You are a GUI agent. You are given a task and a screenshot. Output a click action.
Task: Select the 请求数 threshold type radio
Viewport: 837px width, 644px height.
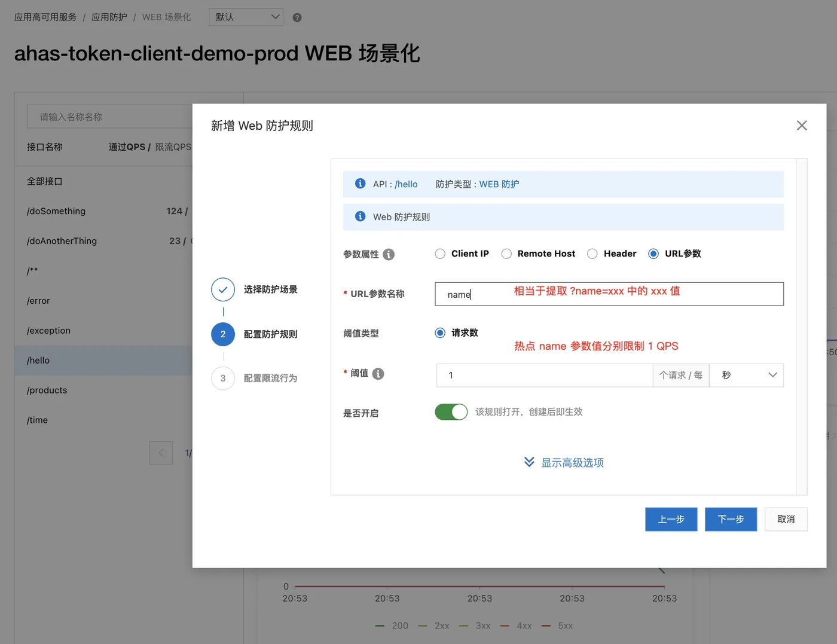440,332
